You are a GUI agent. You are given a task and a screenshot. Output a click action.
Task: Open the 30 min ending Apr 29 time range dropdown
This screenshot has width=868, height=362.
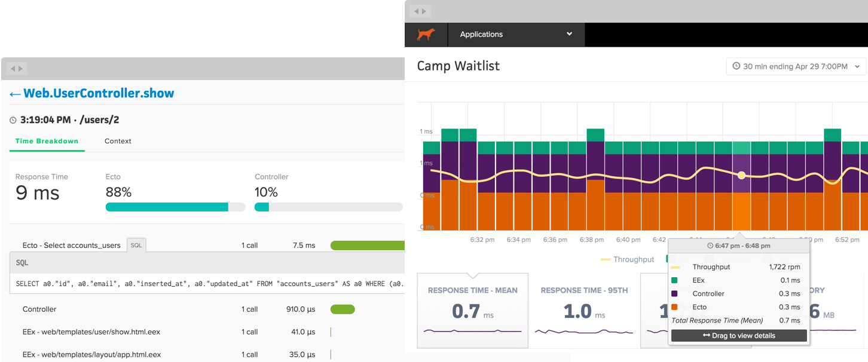pyautogui.click(x=796, y=66)
